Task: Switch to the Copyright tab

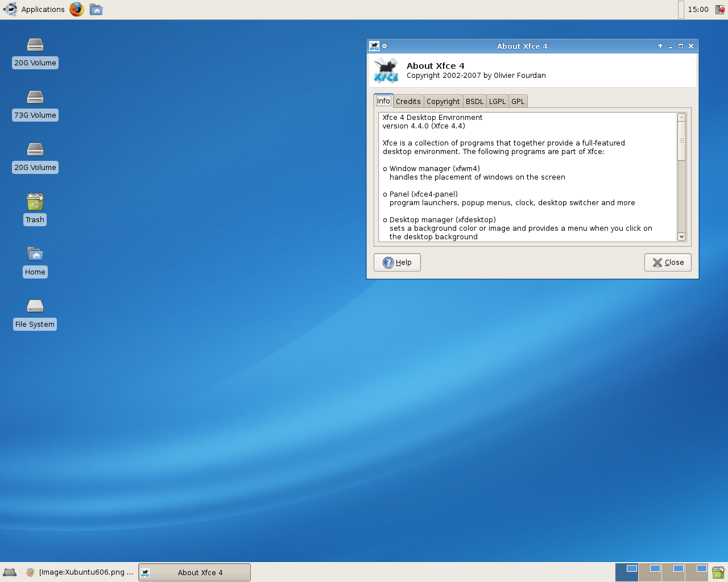Action: tap(443, 102)
